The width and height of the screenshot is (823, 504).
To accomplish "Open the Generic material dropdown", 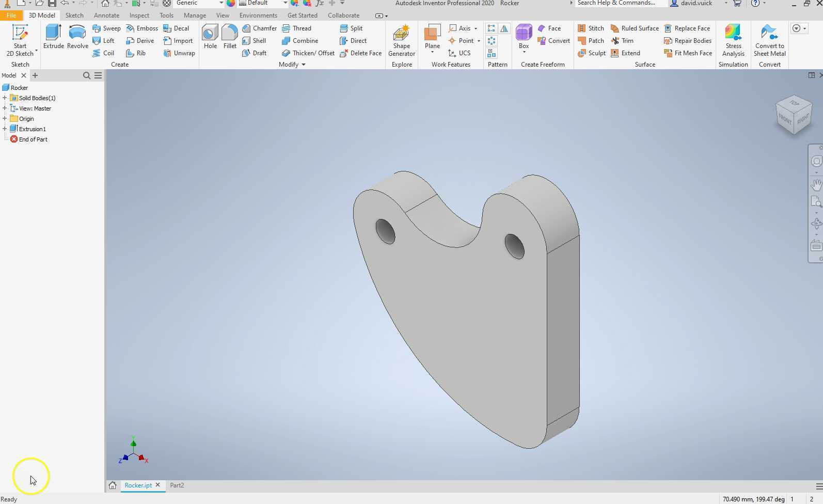I will pos(221,3).
